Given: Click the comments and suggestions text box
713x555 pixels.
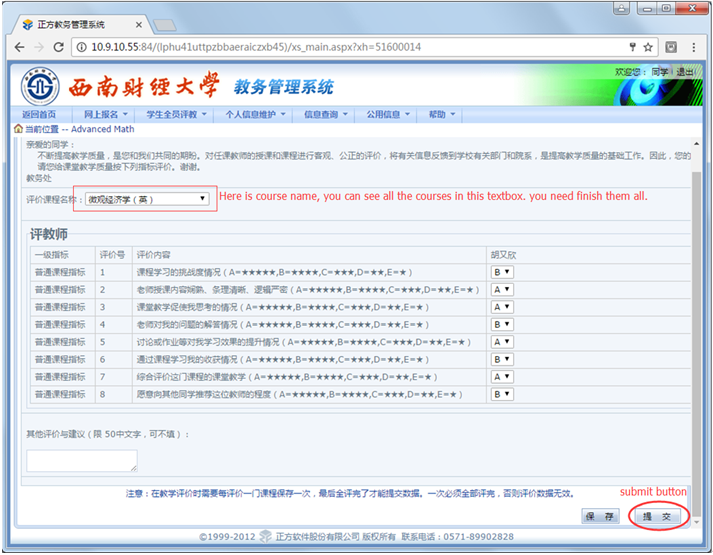Looking at the screenshot, I should tap(82, 460).
